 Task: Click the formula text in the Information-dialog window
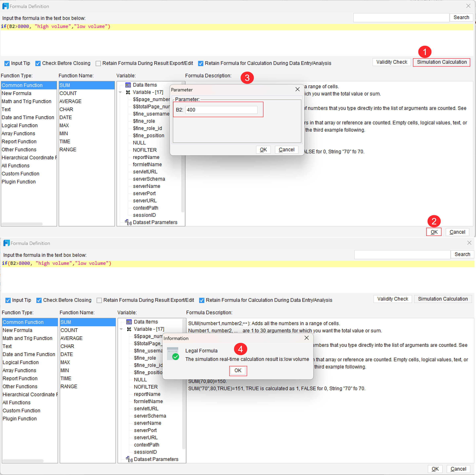57,263
